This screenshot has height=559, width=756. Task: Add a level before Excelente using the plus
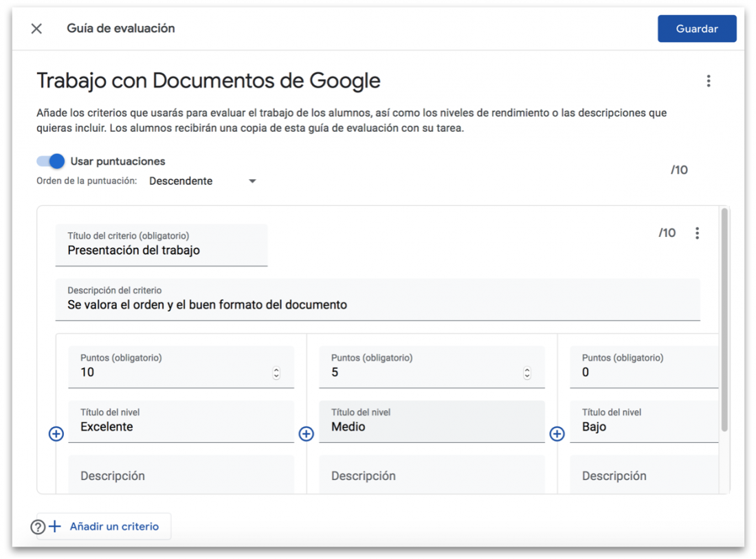56,433
